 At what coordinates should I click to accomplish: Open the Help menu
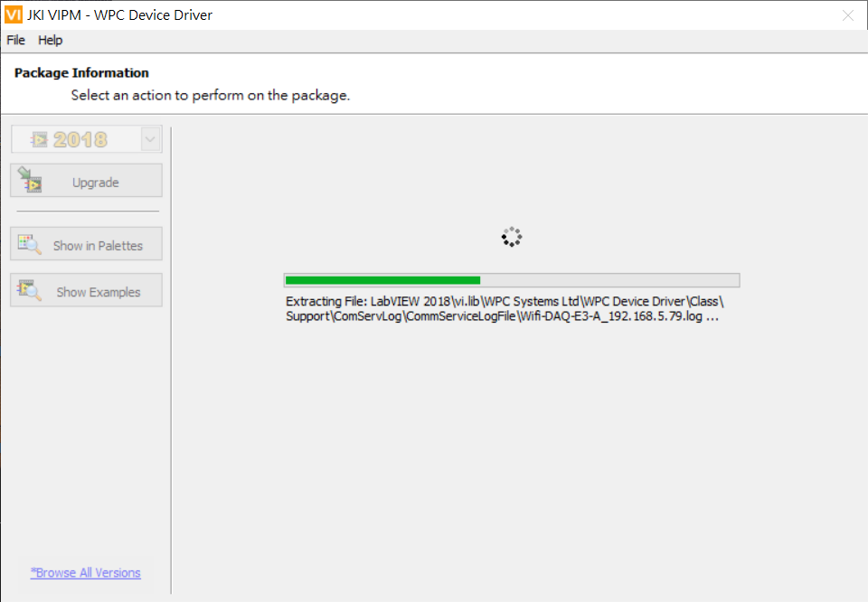[51, 40]
